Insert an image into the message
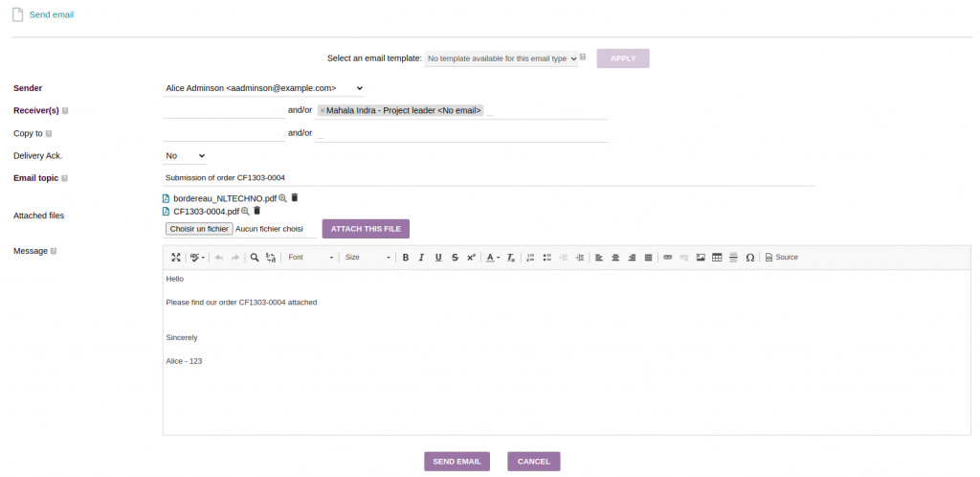This screenshot has width=980, height=477. (x=701, y=258)
